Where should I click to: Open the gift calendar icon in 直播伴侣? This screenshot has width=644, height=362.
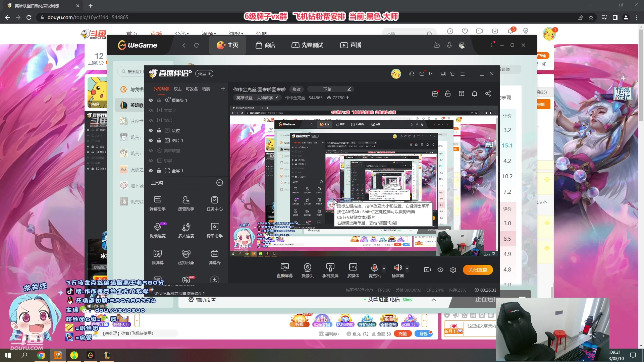point(435,94)
